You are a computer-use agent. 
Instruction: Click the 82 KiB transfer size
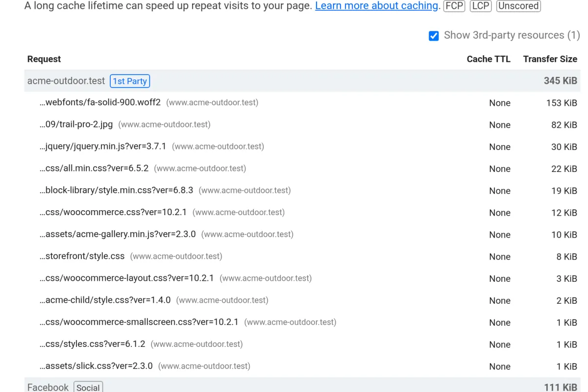point(564,125)
